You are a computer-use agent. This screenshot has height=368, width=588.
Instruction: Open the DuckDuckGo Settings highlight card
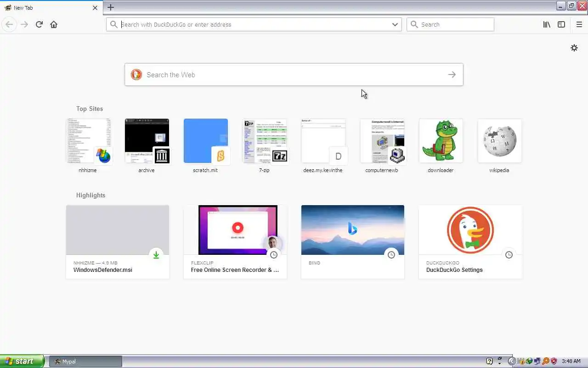470,242
